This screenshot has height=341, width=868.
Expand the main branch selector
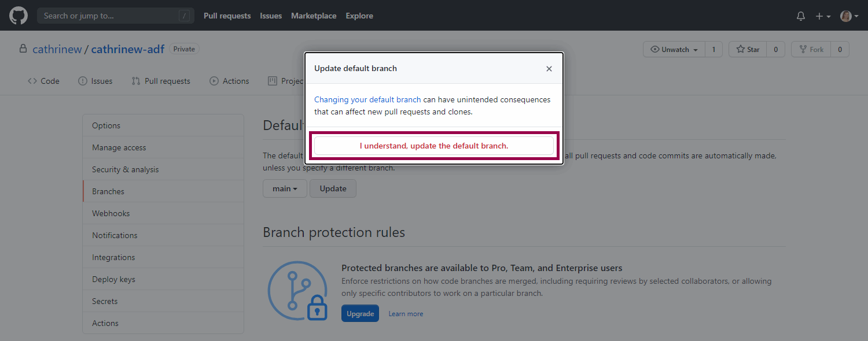pos(285,188)
